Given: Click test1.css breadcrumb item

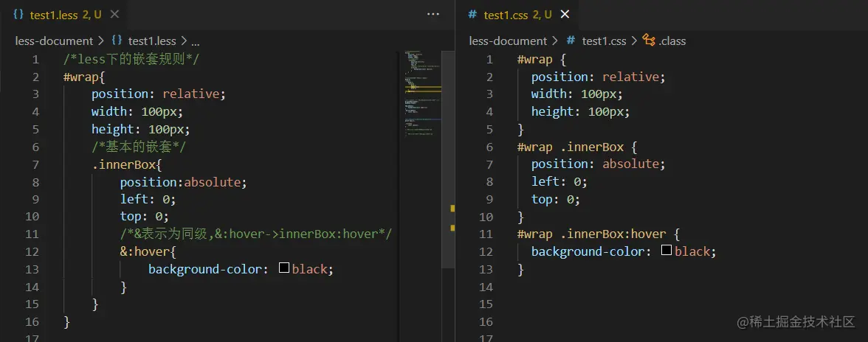Looking at the screenshot, I should point(604,41).
